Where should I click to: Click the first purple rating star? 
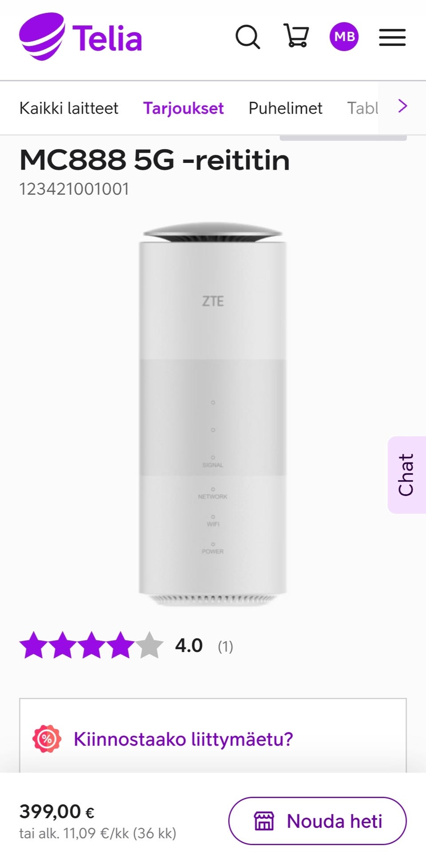click(x=34, y=645)
